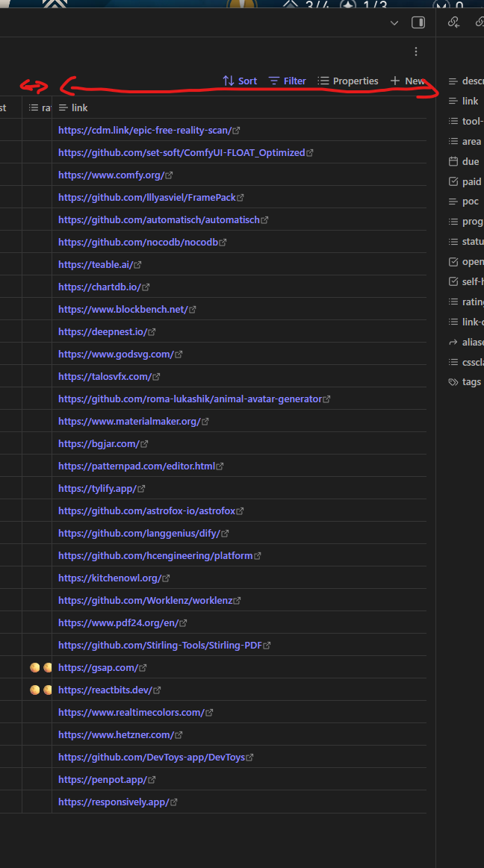
Task: Open the blockbench.net link
Action: [x=123, y=310]
